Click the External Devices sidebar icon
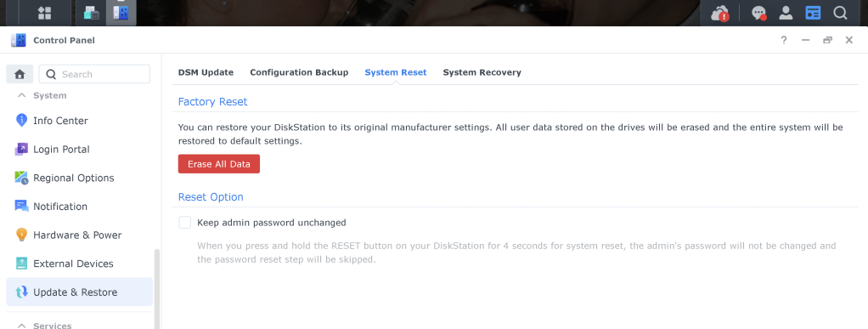Screen dimensions: 868x329 point(21,263)
